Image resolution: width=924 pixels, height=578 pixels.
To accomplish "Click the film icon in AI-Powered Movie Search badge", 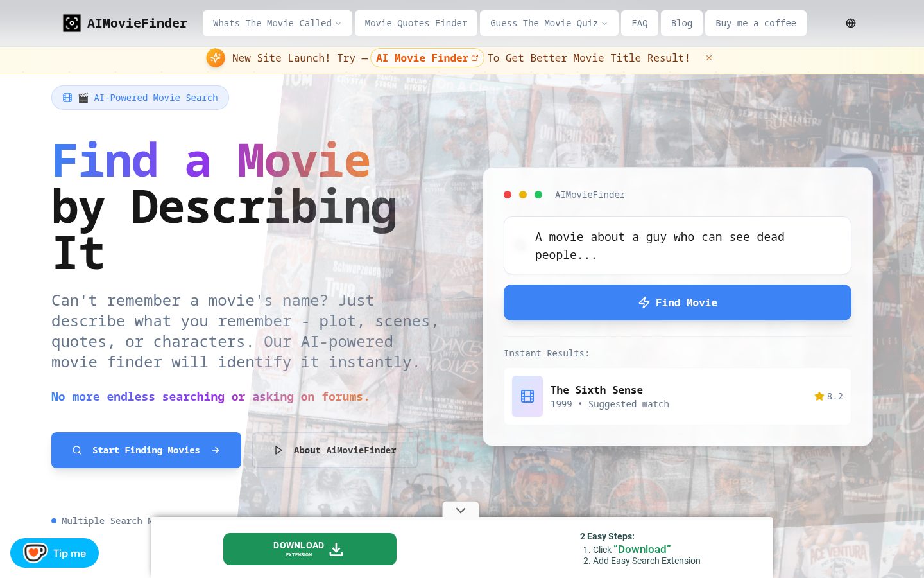I will pos(67,98).
